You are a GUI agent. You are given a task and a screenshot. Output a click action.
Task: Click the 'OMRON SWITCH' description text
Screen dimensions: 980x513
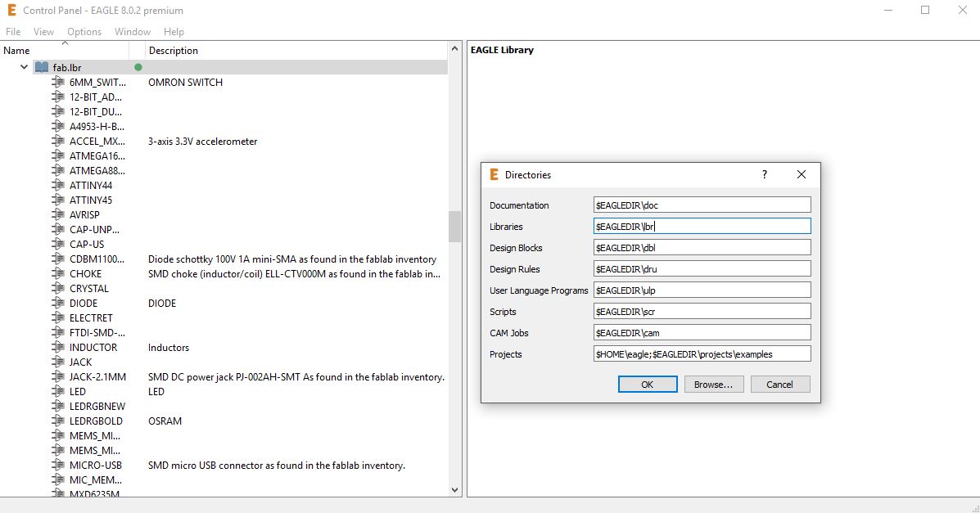coord(185,82)
